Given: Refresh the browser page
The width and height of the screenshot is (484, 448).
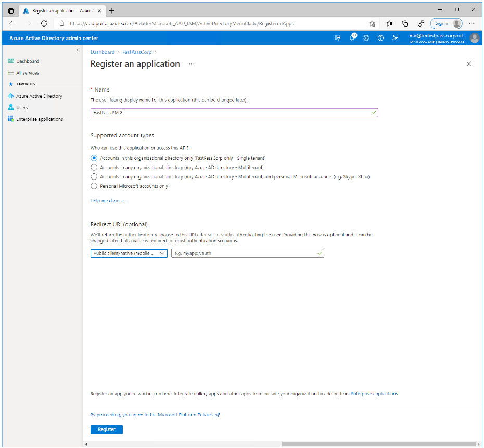Looking at the screenshot, I should [44, 23].
